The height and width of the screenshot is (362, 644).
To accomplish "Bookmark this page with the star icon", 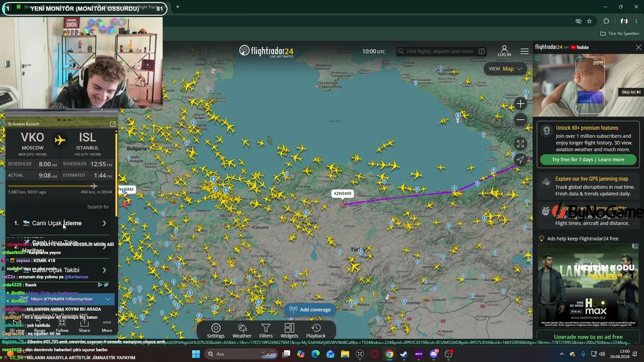I will click(x=589, y=21).
